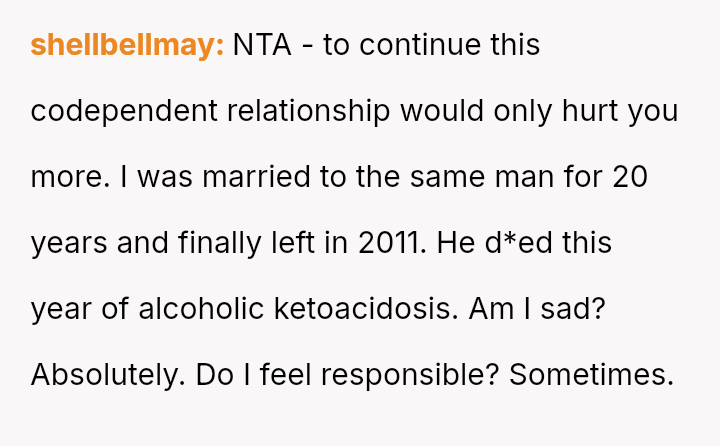
Task: Click the words 'finally left' in the comment
Action: point(248,243)
